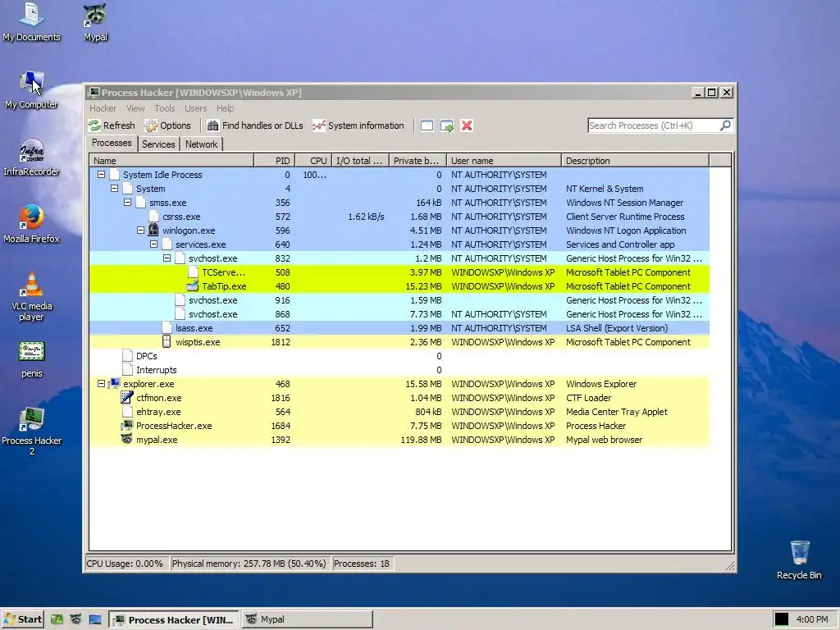This screenshot has width=840, height=630.
Task: Sort by the CPU column header
Action: pyautogui.click(x=313, y=161)
